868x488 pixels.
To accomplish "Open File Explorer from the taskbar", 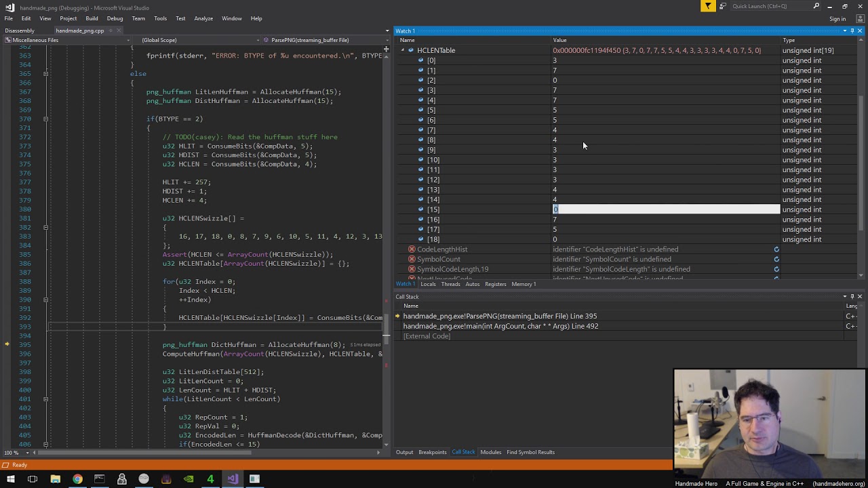I will [x=55, y=479].
